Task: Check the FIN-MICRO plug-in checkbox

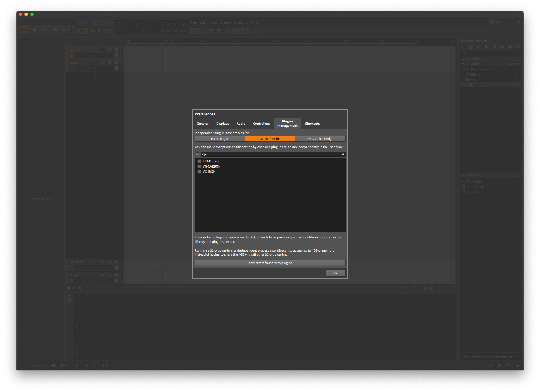Action: point(199,161)
